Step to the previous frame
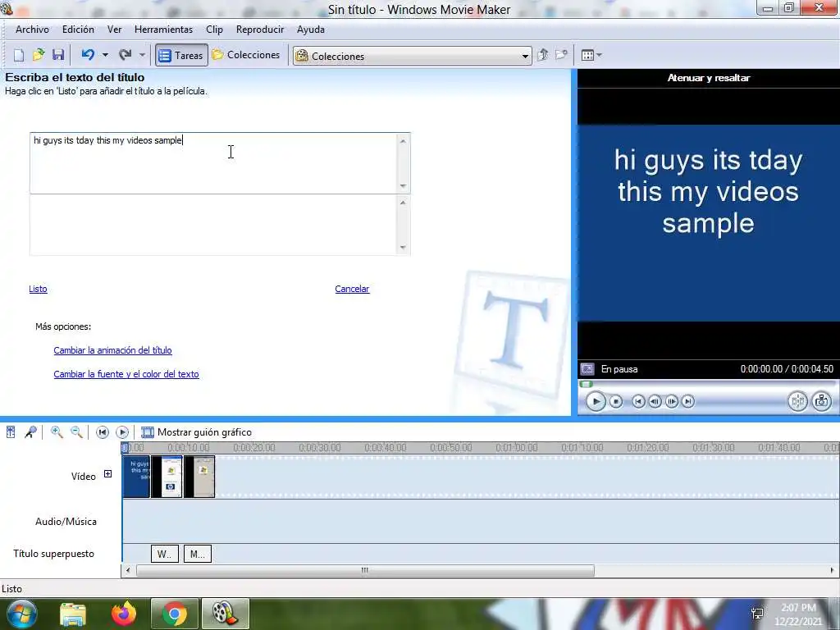The height and width of the screenshot is (630, 840). point(655,401)
